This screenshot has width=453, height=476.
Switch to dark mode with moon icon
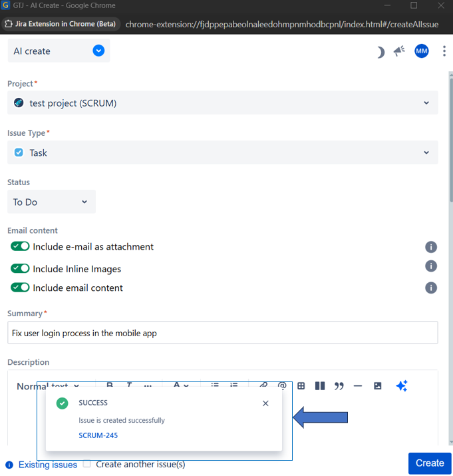(380, 52)
